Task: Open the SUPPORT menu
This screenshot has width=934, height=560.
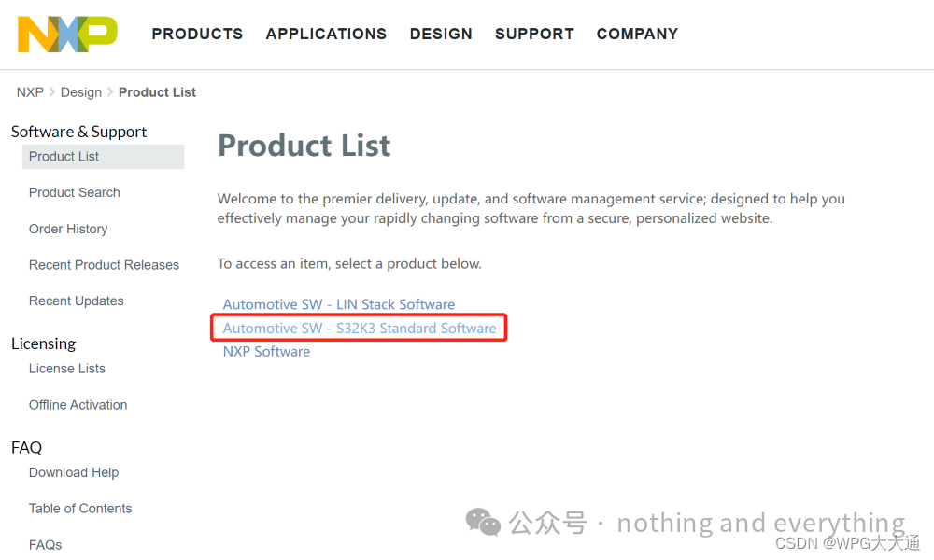Action: (534, 34)
